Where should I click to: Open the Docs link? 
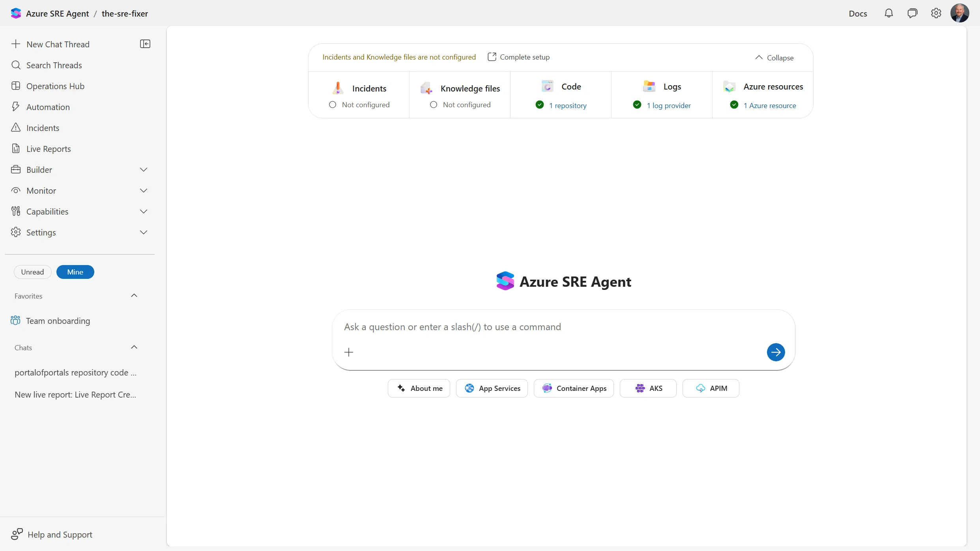[858, 13]
